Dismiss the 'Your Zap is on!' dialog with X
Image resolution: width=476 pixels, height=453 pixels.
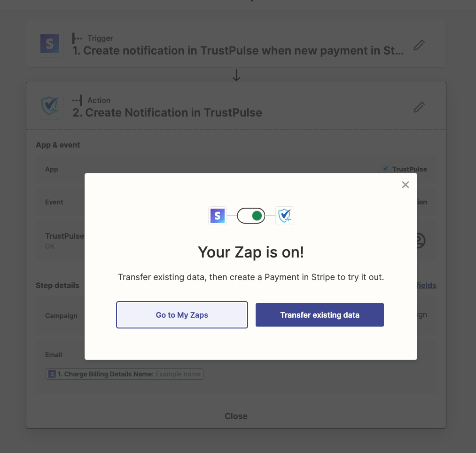(x=406, y=185)
